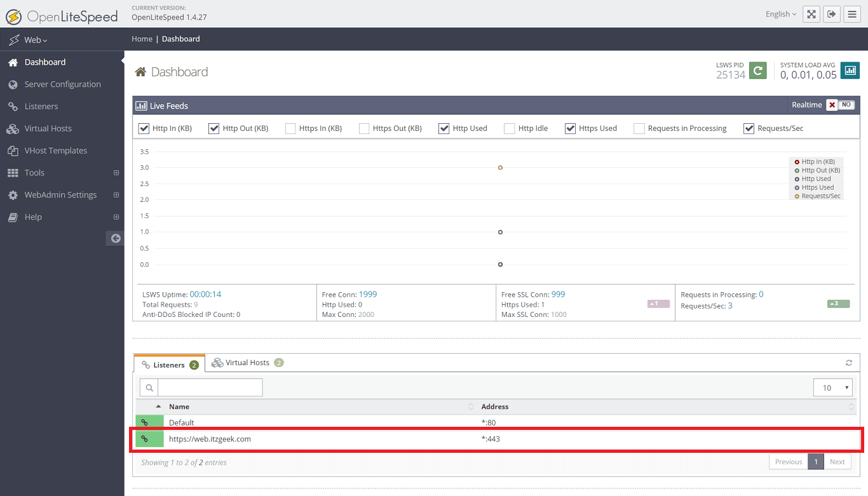Viewport: 868px width, 496px height.
Task: Click the link icon for https://web.itzgeek.com listener
Action: click(x=145, y=439)
